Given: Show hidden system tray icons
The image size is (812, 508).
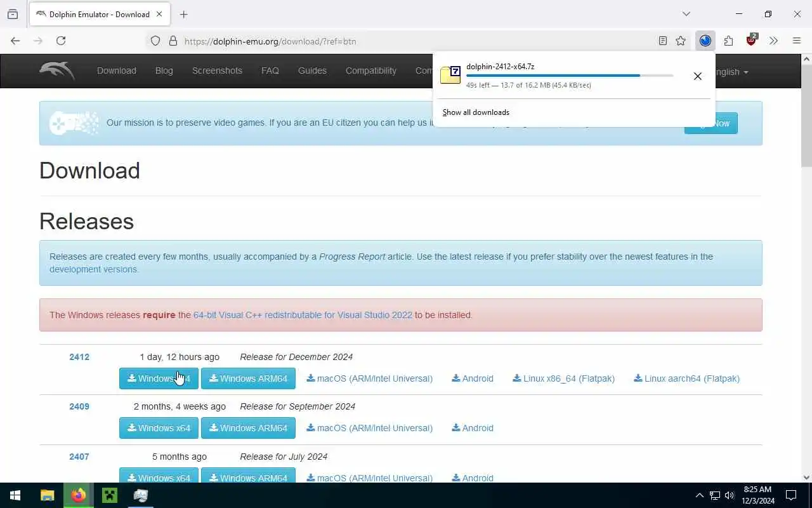Looking at the screenshot, I should 699,495.
